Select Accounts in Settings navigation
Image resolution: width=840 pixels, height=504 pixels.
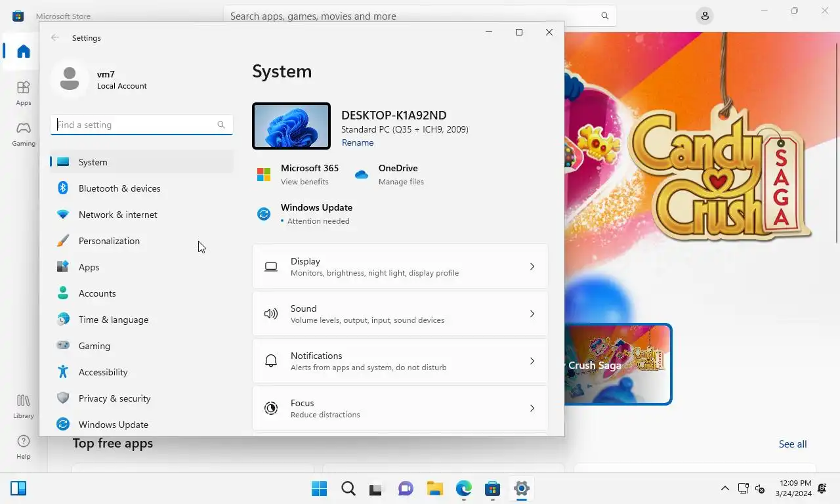click(142, 293)
